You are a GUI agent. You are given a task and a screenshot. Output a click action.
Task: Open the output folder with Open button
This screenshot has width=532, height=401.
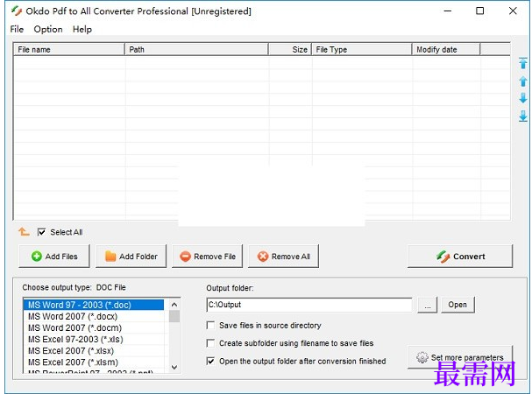click(458, 305)
